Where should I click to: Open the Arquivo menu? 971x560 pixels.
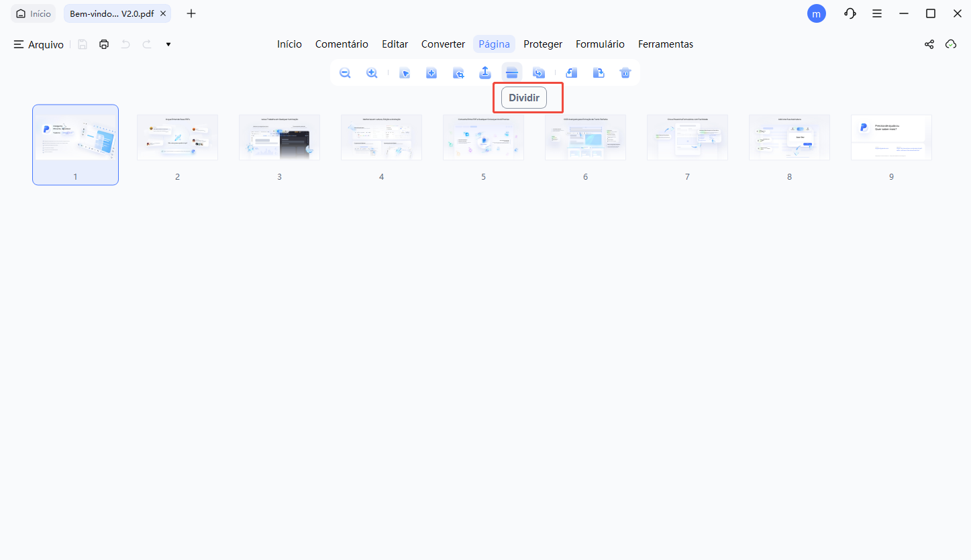38,44
